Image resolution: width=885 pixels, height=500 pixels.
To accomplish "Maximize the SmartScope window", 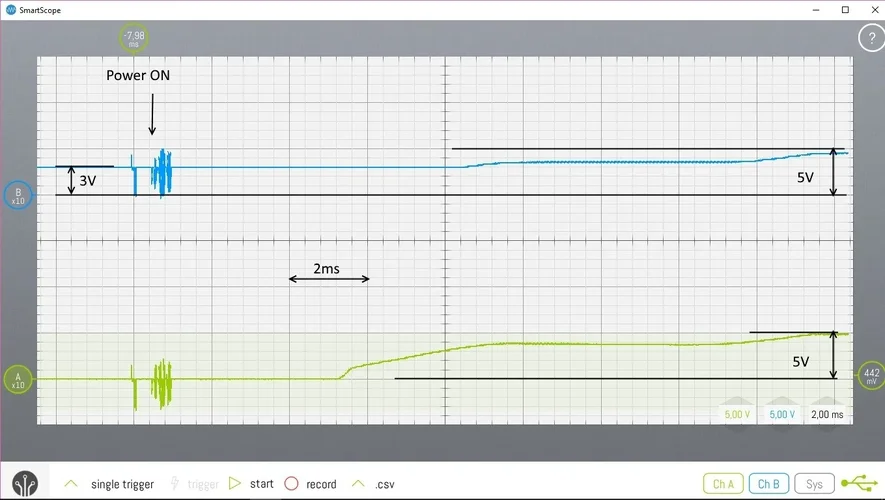I will 845,10.
